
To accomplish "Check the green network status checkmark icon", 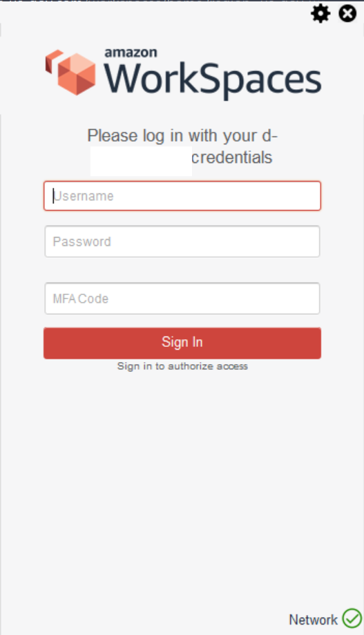I will click(x=352, y=618).
